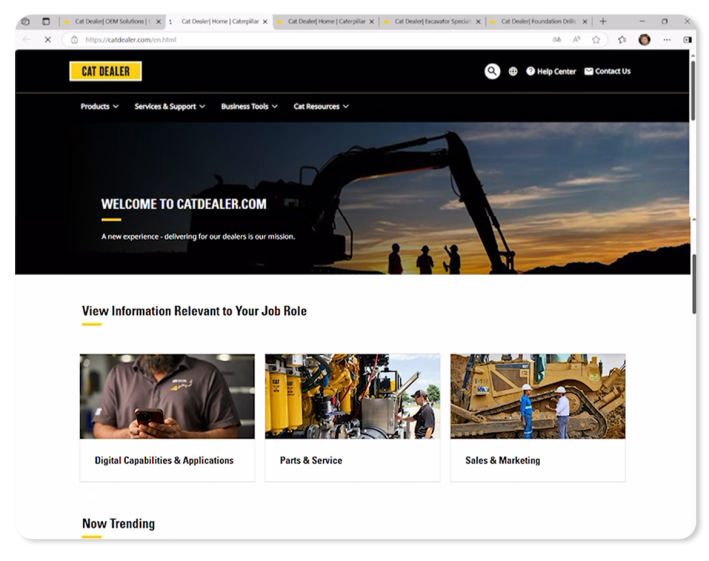The width and height of the screenshot is (709, 561).
Task: Expand the Cat Resources menu
Action: coord(320,106)
